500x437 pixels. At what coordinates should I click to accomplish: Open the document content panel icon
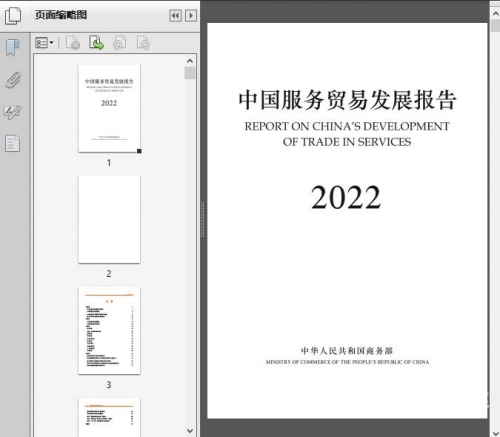13,144
